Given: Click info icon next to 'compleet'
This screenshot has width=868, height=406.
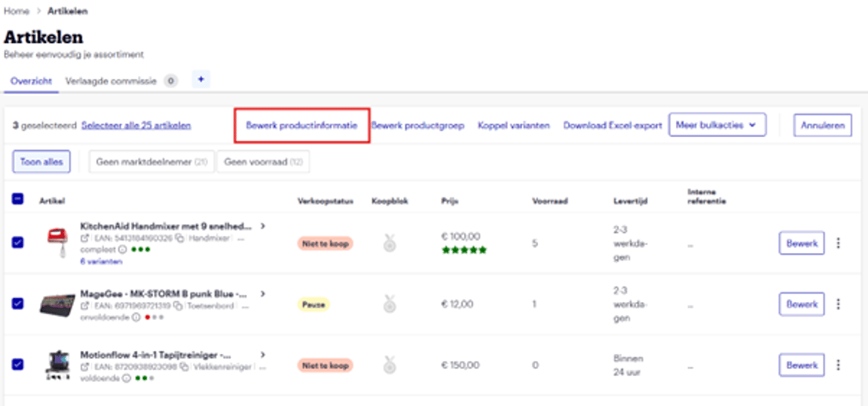Looking at the screenshot, I should 122,250.
